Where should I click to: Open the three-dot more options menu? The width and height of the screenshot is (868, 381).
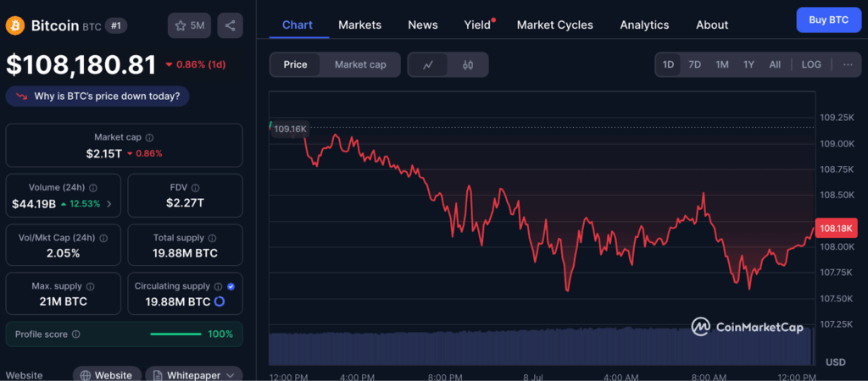[x=848, y=64]
